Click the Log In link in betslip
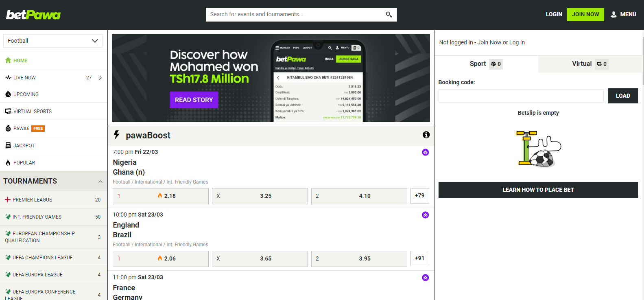The width and height of the screenshot is (644, 300). point(517,42)
